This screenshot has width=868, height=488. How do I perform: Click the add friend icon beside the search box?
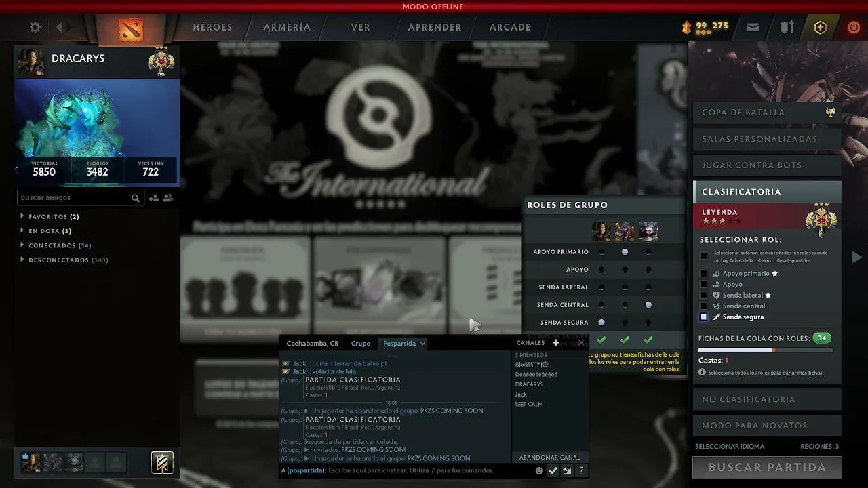click(x=154, y=198)
